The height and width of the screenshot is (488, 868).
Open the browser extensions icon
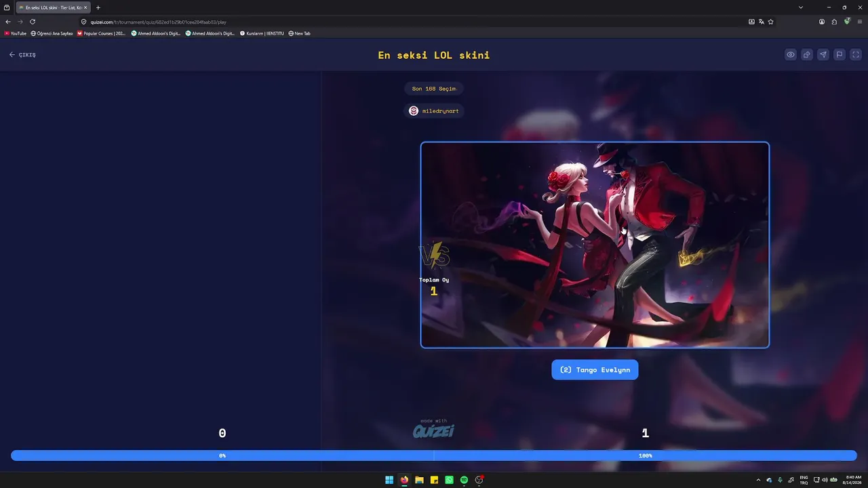[834, 22]
